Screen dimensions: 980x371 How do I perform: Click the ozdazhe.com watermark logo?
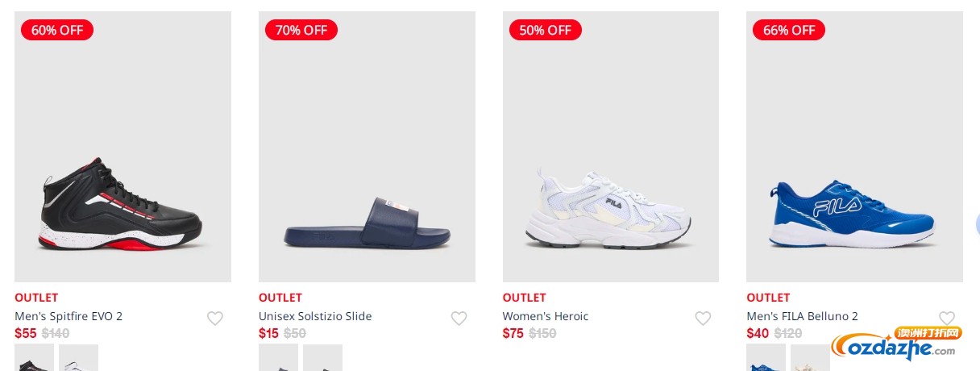pos(896,344)
